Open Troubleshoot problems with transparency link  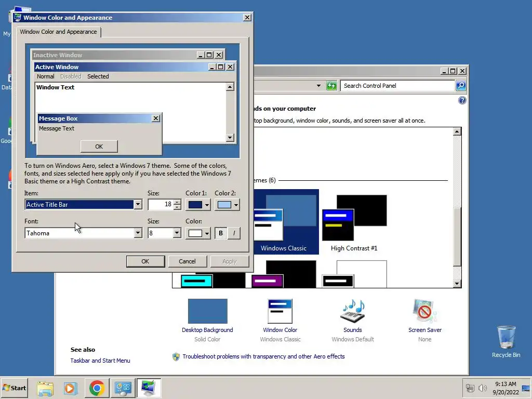coord(263,356)
